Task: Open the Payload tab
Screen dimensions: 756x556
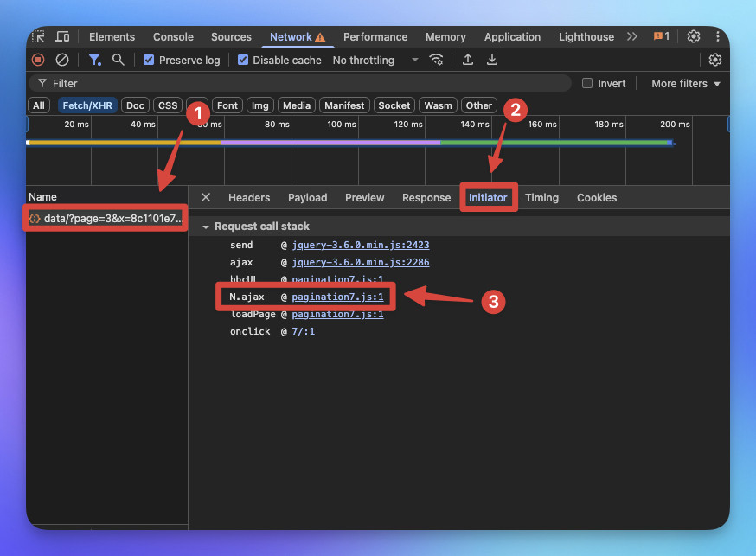Action: coord(307,197)
